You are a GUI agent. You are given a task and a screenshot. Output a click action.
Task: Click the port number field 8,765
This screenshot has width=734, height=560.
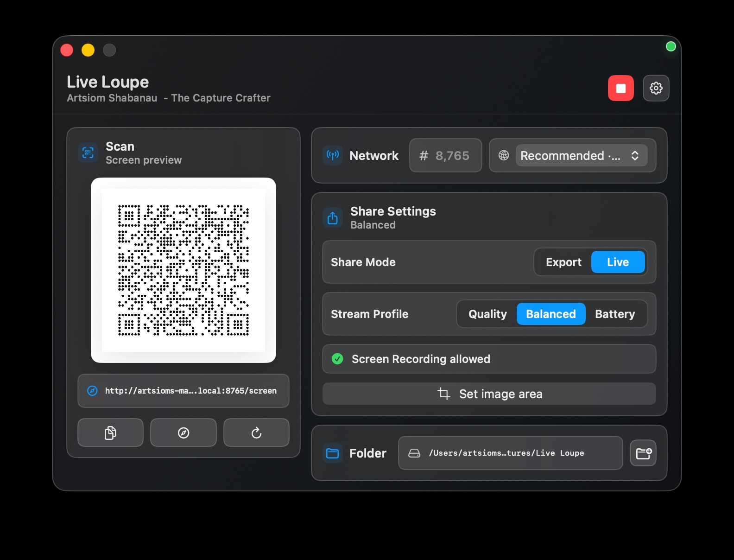coord(446,155)
